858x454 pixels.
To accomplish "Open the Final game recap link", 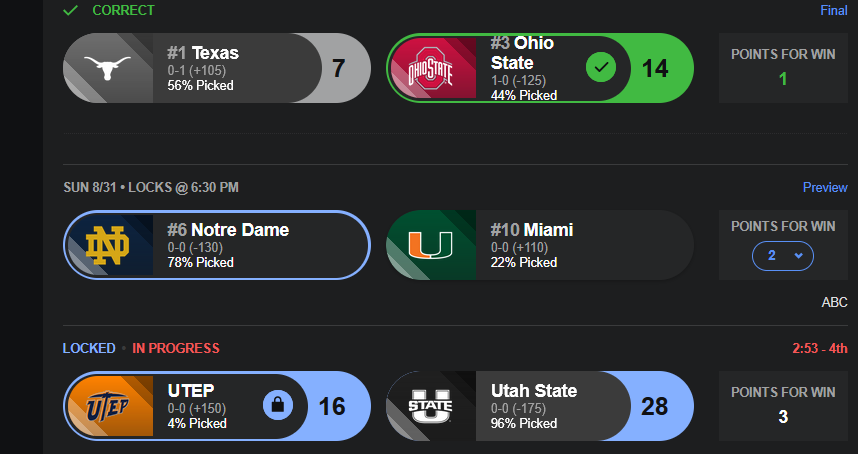I will pyautogui.click(x=834, y=10).
